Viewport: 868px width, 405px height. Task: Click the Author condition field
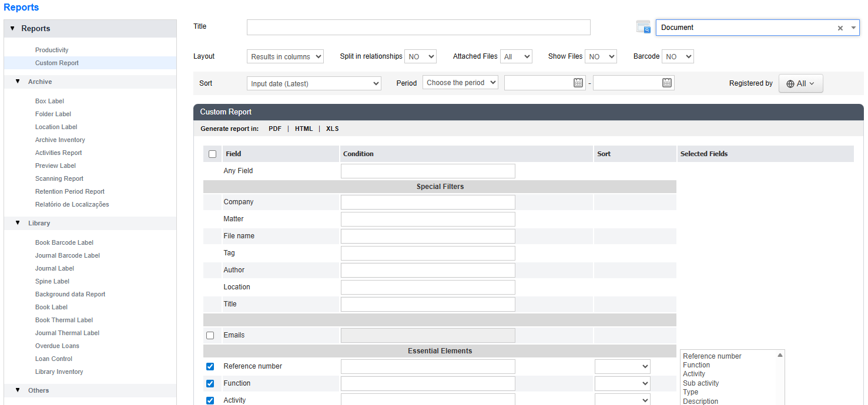pos(428,270)
